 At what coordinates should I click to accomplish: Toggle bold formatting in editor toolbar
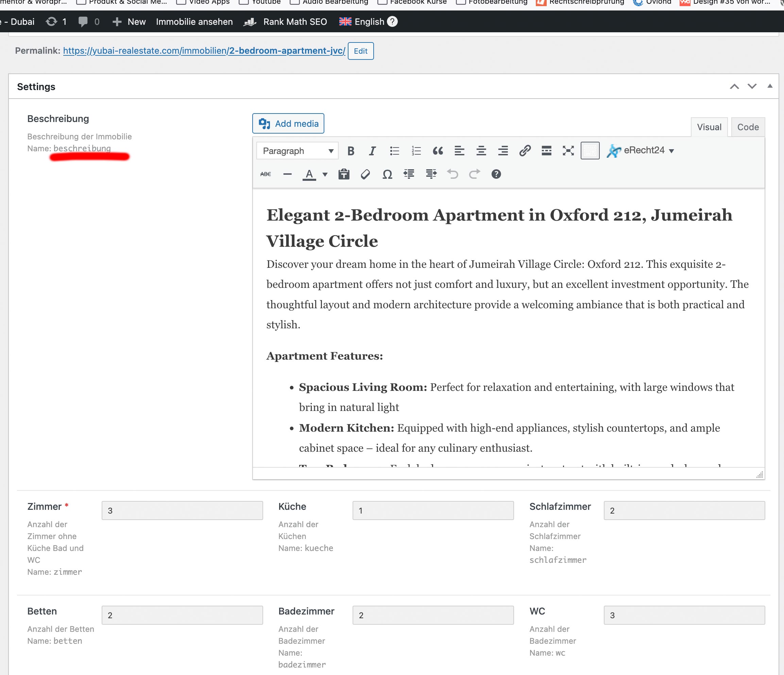point(351,151)
